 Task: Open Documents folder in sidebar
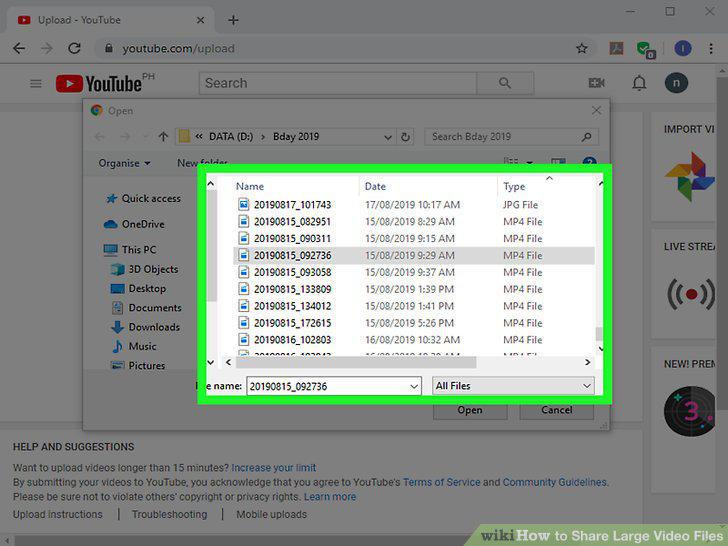(x=147, y=308)
